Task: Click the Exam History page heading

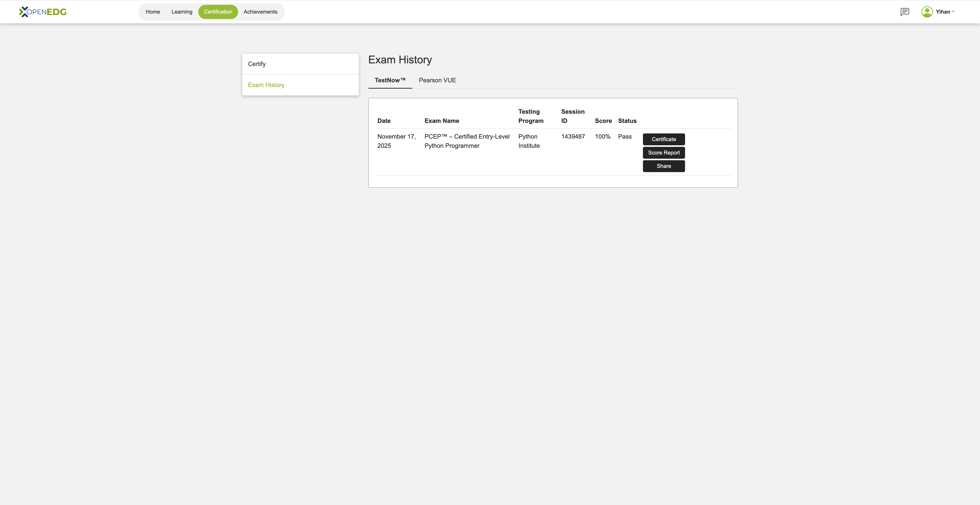Action: [400, 60]
